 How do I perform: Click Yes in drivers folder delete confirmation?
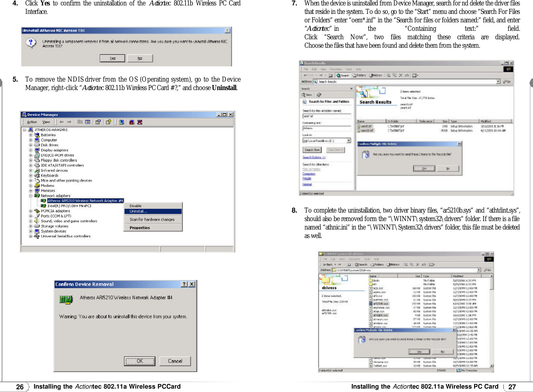(x=419, y=352)
